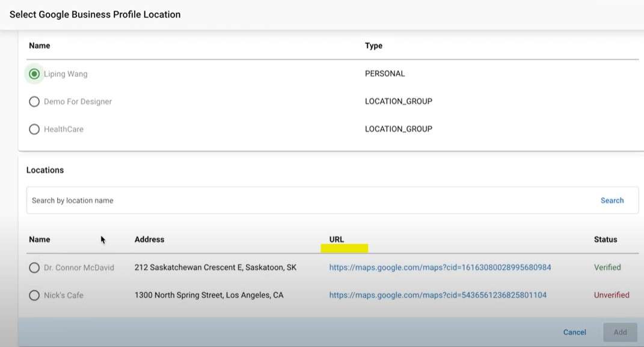Viewport: 644px width, 347px height.
Task: Click the Demo For Designer name label
Action: pyautogui.click(x=78, y=102)
